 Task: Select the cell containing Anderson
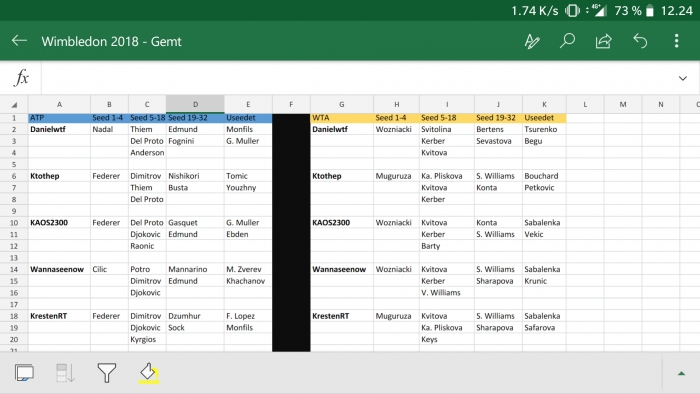[147, 153]
